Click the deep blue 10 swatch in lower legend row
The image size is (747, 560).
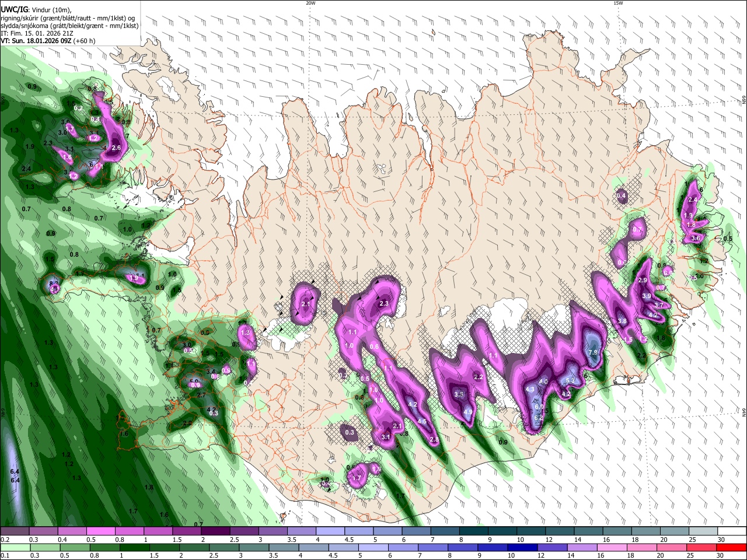click(x=523, y=547)
